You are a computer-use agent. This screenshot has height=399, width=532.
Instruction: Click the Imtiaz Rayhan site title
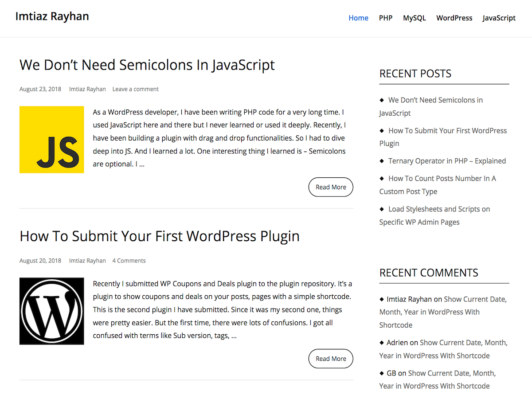(52, 16)
